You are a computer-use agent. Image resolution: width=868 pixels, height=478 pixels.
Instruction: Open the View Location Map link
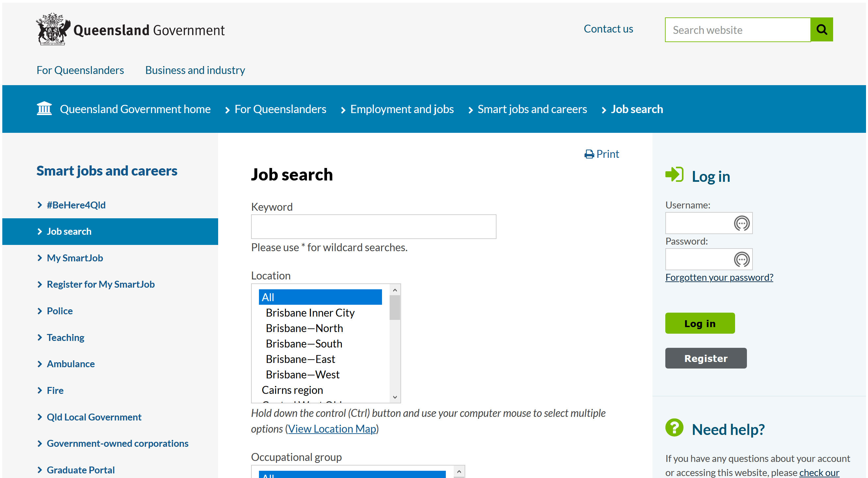pyautogui.click(x=332, y=428)
